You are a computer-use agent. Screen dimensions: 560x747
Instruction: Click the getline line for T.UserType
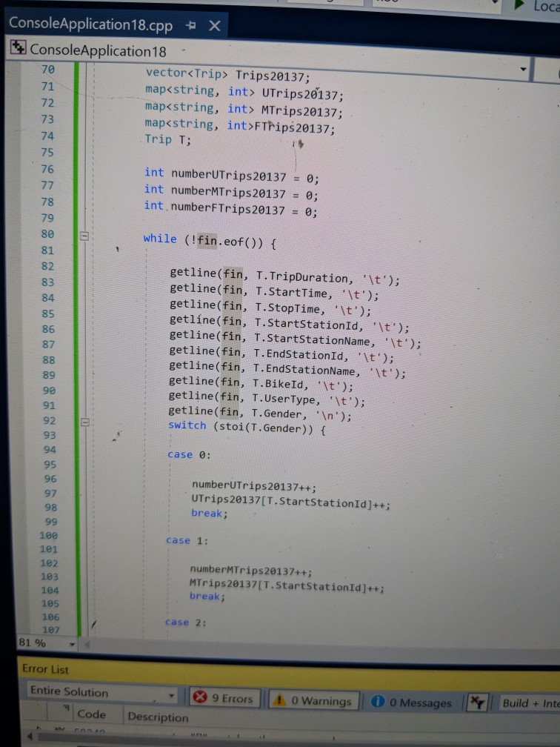[267, 399]
